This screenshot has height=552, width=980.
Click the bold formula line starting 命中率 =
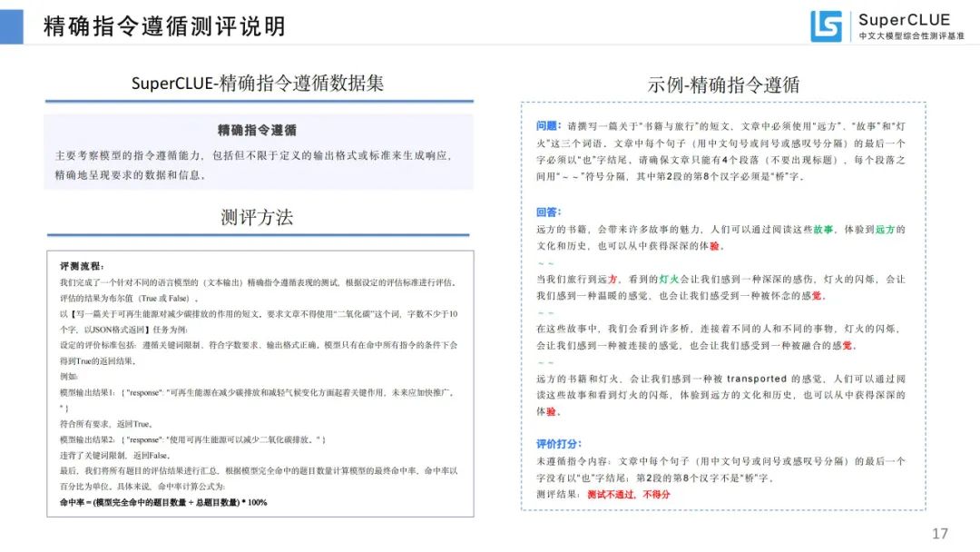pyautogui.click(x=163, y=502)
